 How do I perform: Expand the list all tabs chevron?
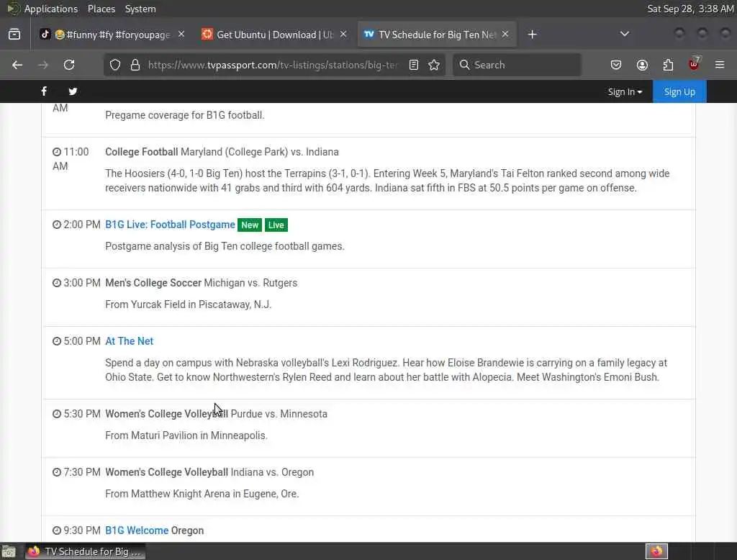pyautogui.click(x=625, y=34)
